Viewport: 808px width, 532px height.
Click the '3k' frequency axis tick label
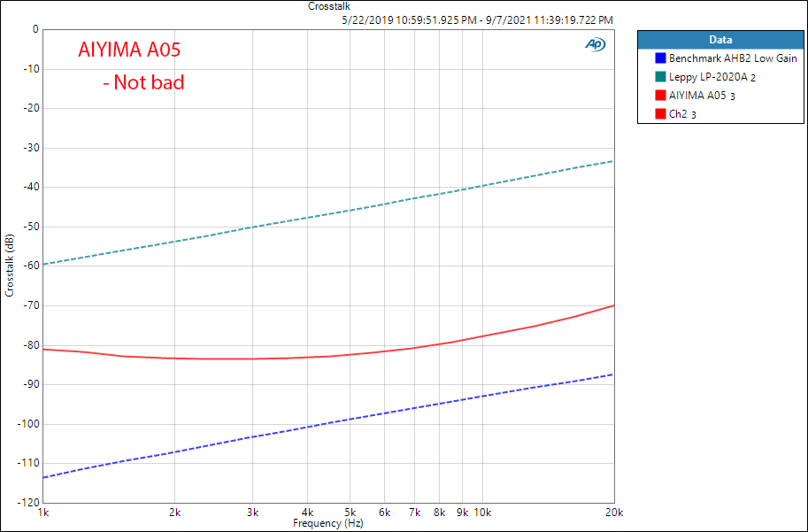(x=252, y=513)
